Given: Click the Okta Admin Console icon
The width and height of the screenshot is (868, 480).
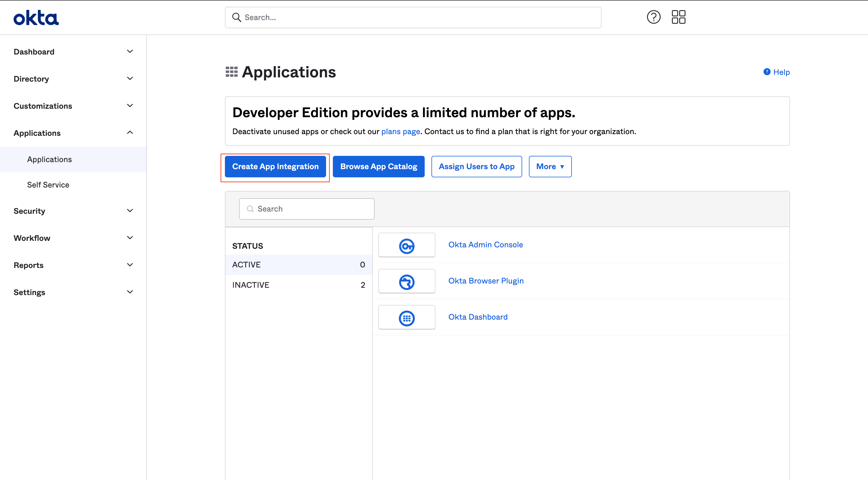Looking at the screenshot, I should pos(407,244).
